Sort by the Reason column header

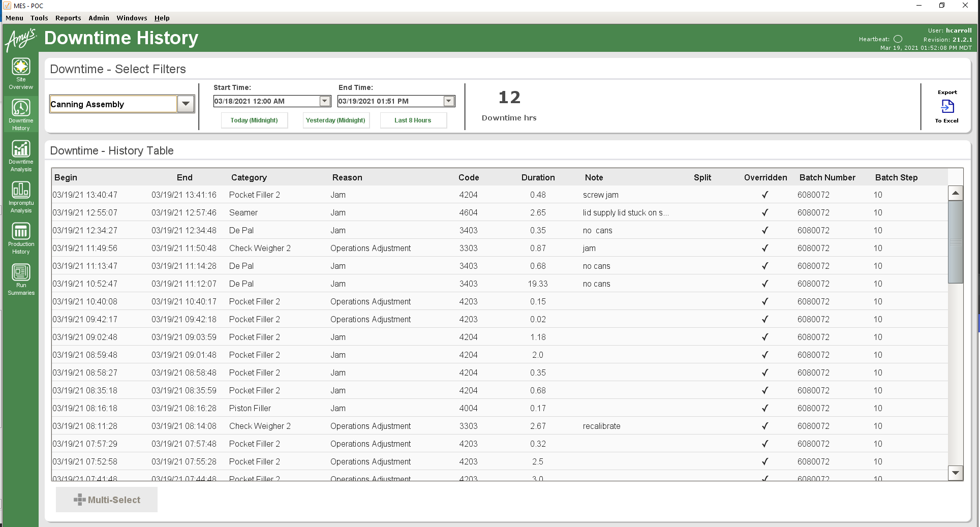tap(347, 177)
